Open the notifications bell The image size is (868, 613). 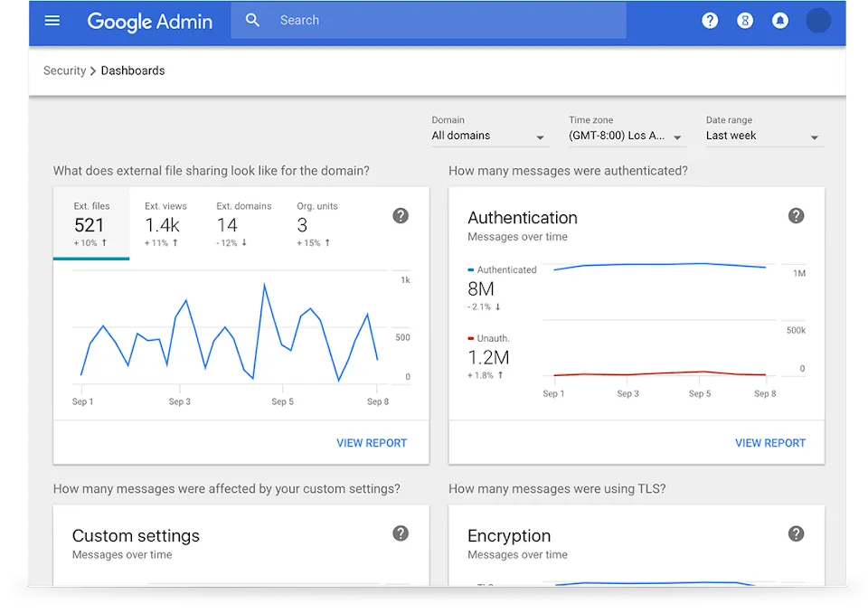point(780,21)
